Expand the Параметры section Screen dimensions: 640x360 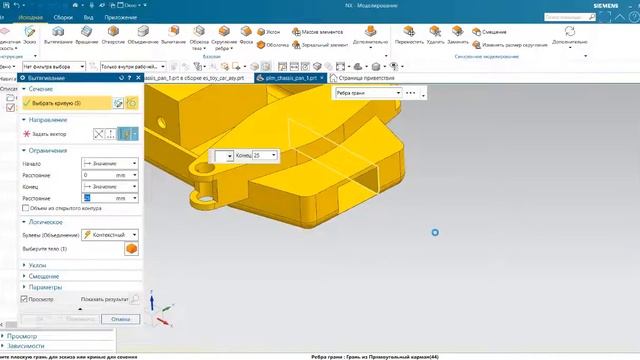(45, 287)
